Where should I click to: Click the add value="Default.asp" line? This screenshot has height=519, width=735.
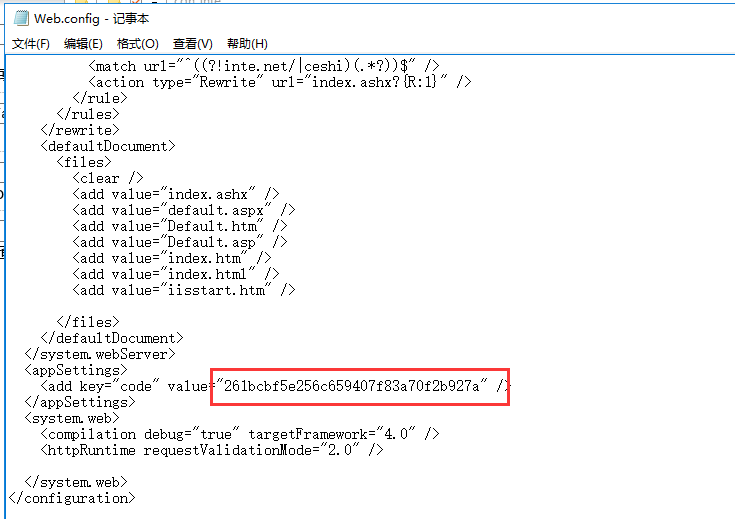click(179, 242)
